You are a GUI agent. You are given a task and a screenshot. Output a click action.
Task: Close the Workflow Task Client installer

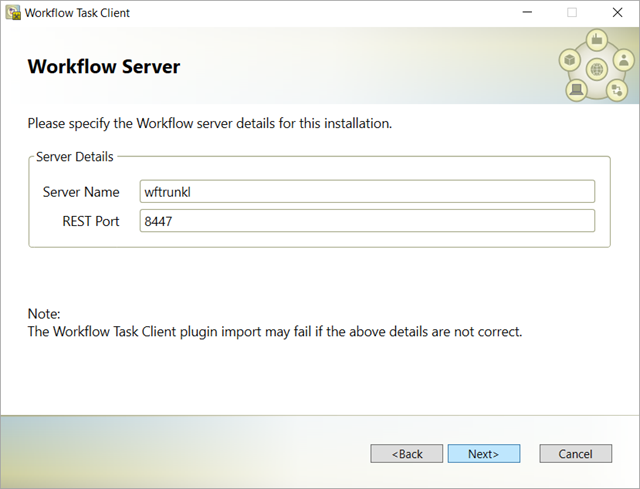618,12
